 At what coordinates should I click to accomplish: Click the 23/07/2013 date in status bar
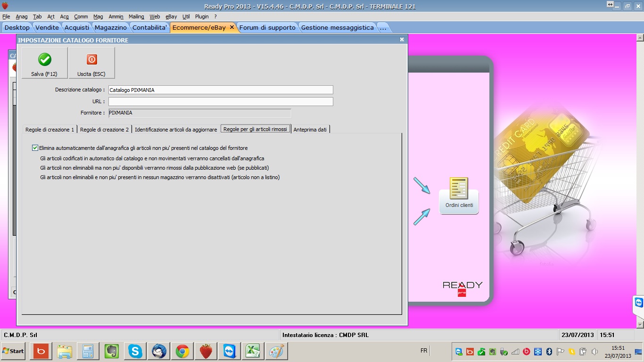click(577, 335)
